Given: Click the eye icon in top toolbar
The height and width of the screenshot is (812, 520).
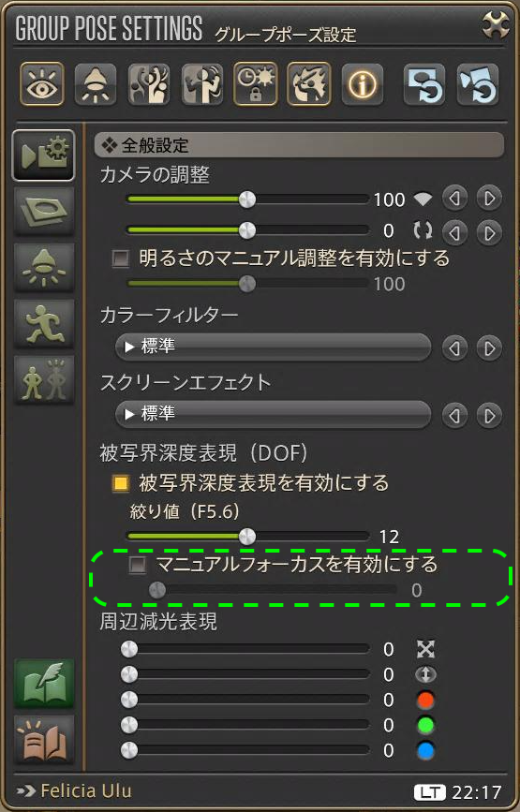Looking at the screenshot, I should tap(42, 84).
